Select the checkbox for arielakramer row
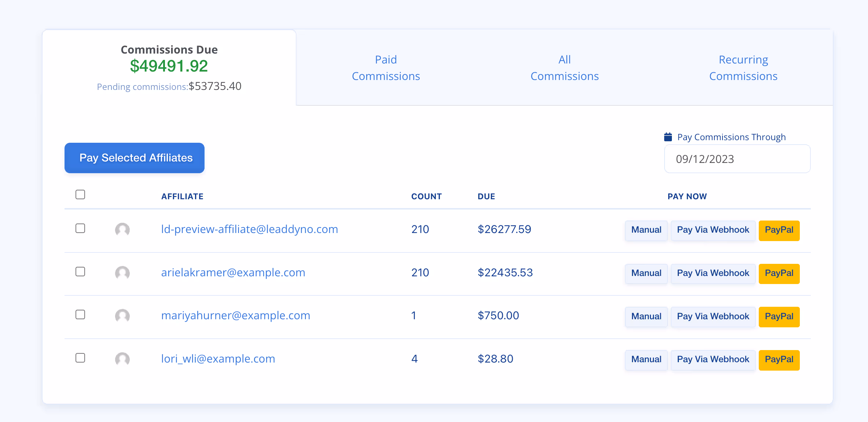Screen dimensions: 868x422 [x=80, y=272]
